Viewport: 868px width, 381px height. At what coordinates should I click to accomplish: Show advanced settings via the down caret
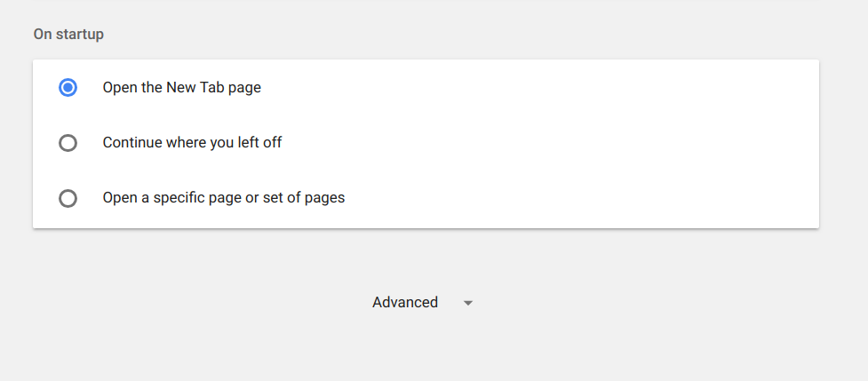pyautogui.click(x=468, y=303)
